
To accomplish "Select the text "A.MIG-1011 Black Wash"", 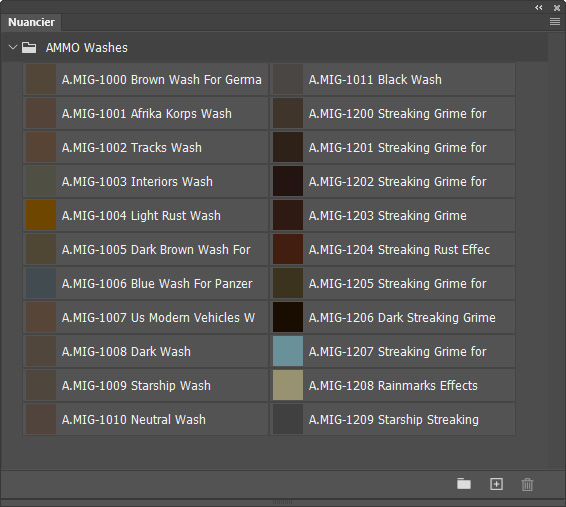I will pos(375,79).
